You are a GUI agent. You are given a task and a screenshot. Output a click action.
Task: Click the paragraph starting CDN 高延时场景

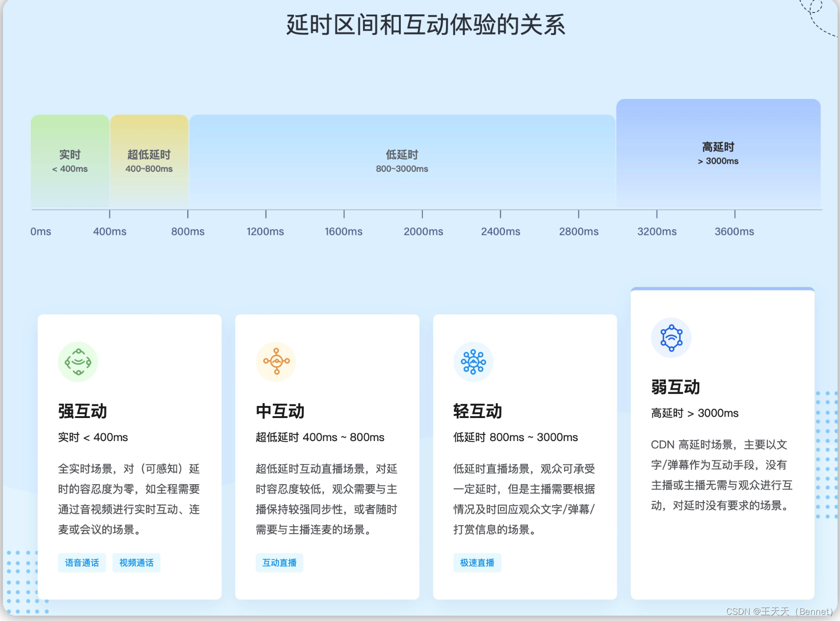click(x=722, y=475)
